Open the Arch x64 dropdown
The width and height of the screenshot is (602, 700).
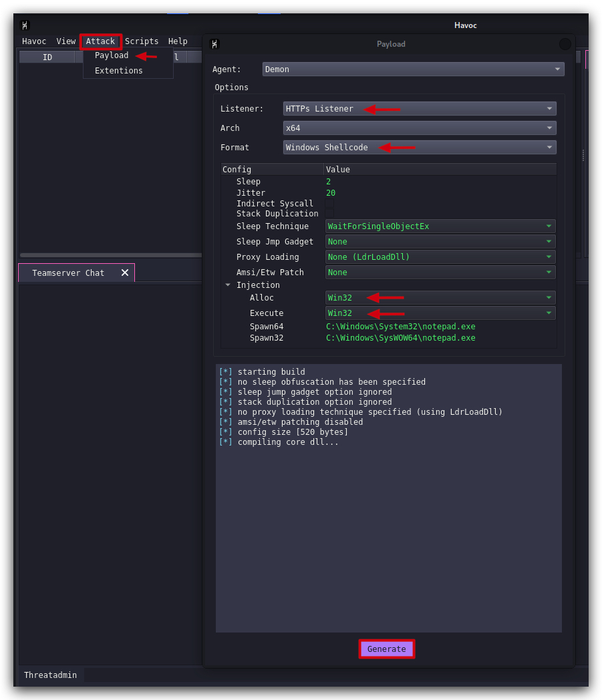pyautogui.click(x=420, y=128)
